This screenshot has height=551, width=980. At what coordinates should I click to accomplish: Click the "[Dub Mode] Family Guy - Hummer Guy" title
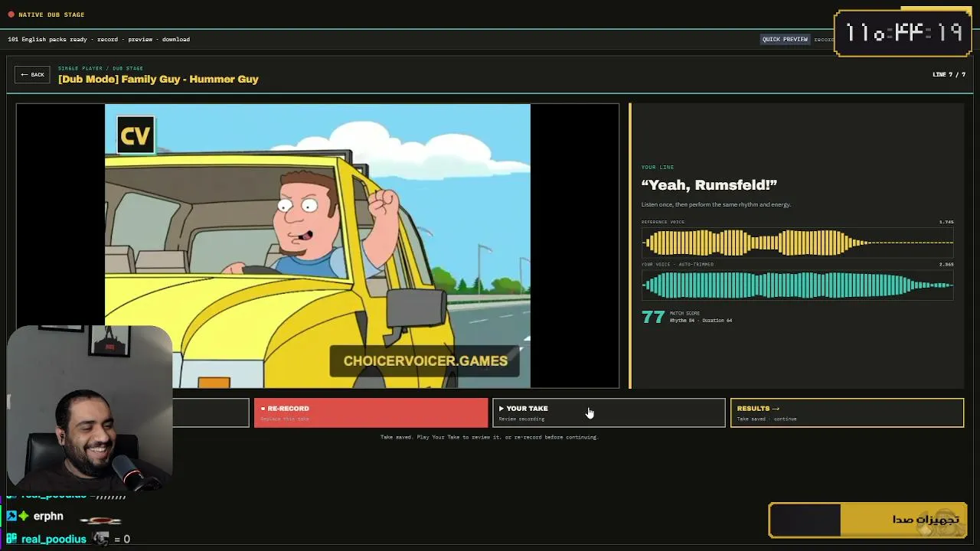[x=158, y=80]
